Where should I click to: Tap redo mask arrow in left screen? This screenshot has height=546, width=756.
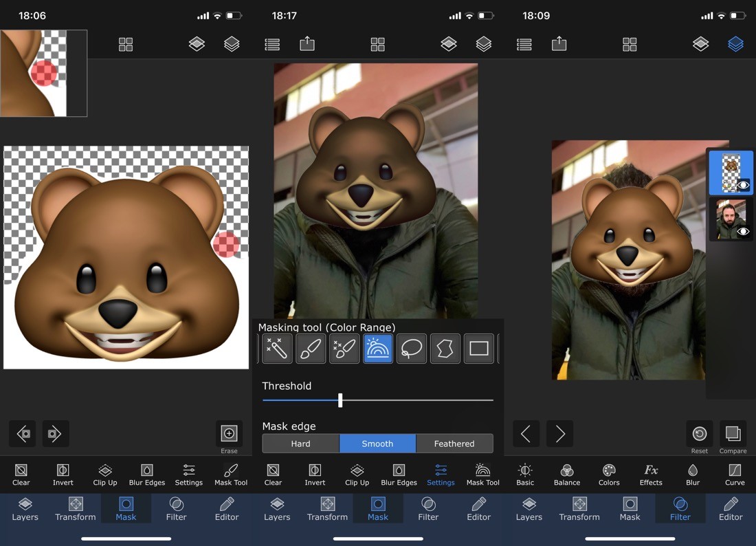coord(56,434)
